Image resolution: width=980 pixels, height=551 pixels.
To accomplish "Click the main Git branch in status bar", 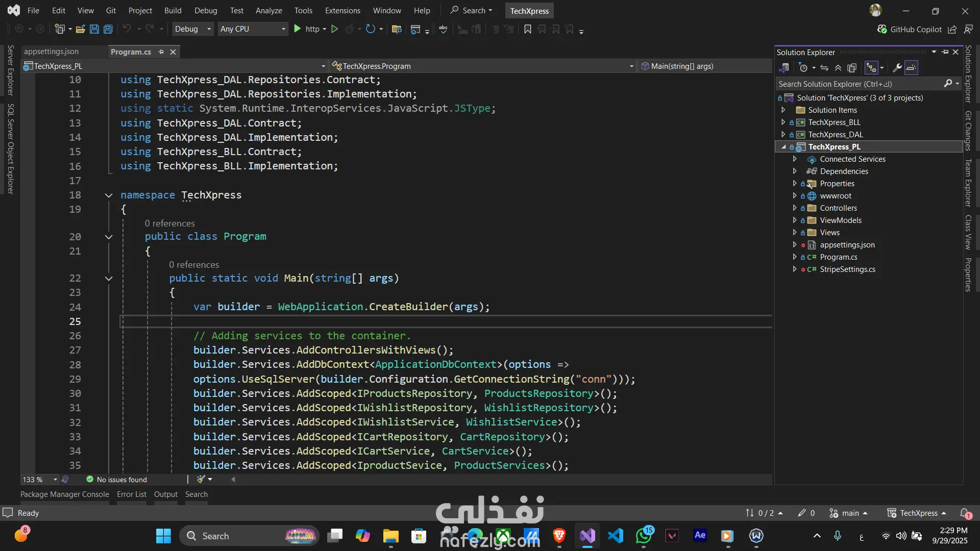I will click(x=850, y=513).
